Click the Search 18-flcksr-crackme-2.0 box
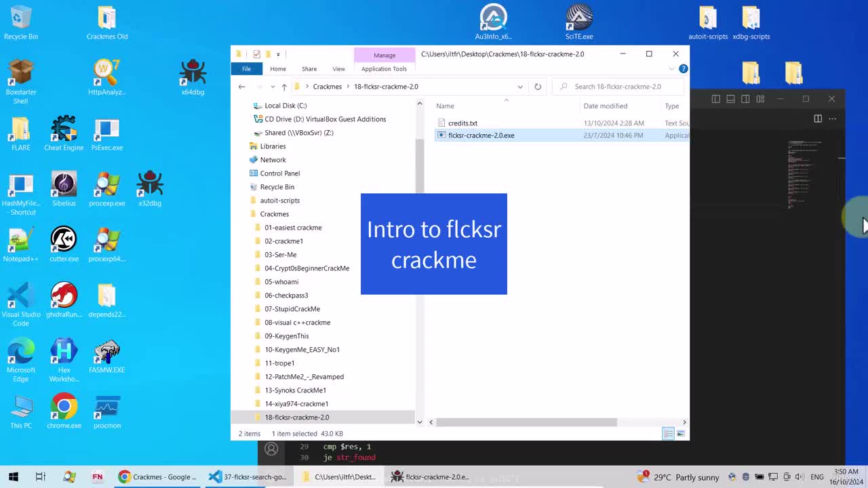868x488 pixels. click(x=620, y=87)
